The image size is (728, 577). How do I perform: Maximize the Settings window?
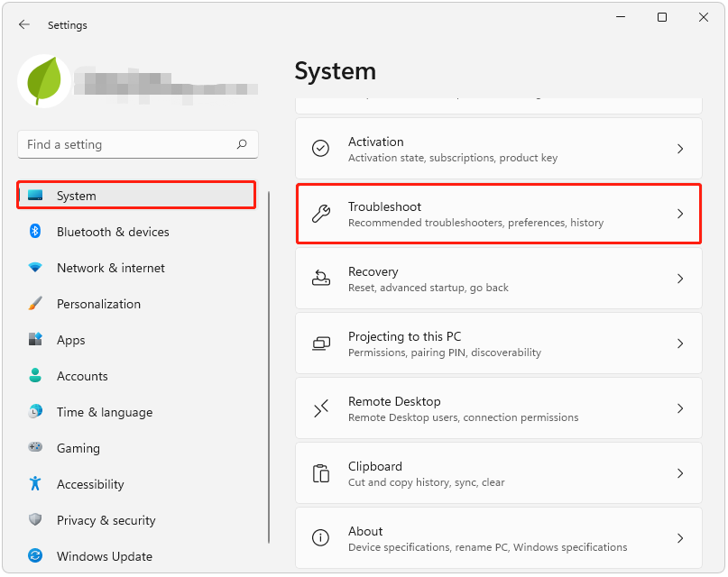(662, 17)
